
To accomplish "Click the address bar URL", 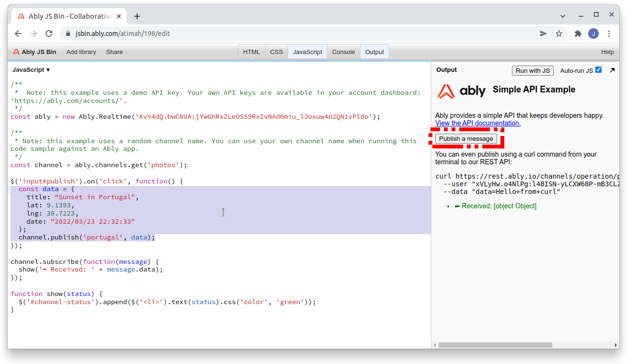I will tap(123, 34).
